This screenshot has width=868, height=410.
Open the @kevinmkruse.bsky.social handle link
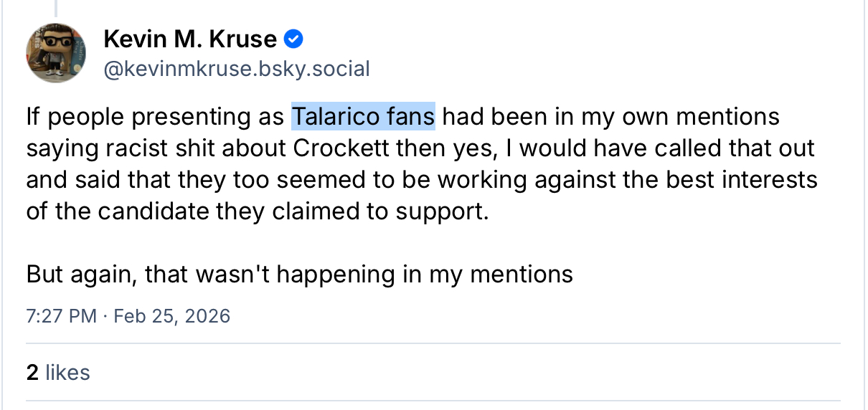pos(237,69)
